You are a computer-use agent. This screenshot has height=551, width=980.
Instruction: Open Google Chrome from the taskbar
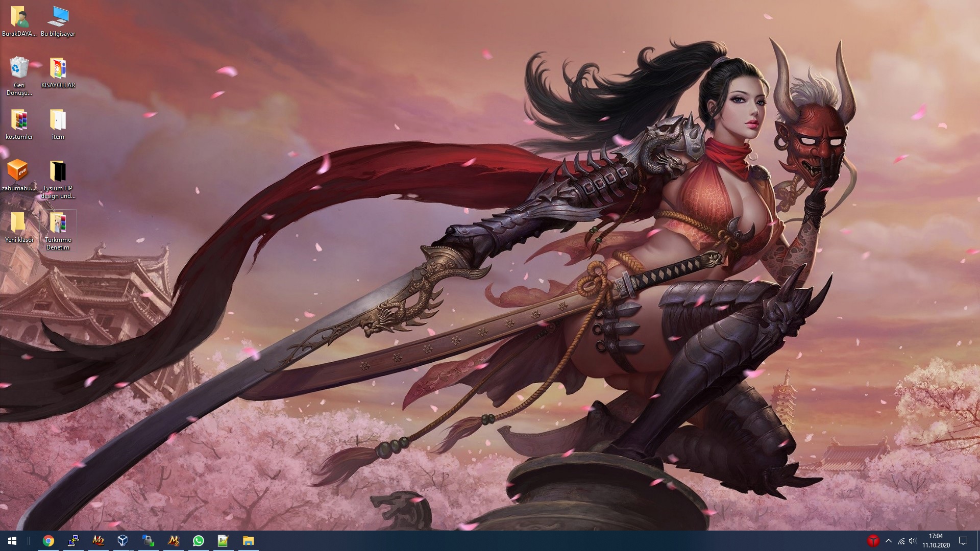point(48,541)
